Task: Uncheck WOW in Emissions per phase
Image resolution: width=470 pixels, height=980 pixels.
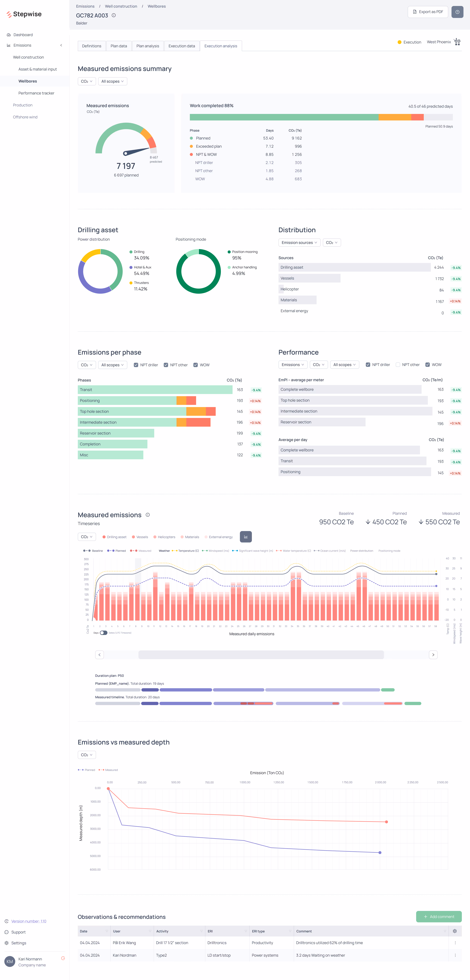Action: tap(196, 365)
